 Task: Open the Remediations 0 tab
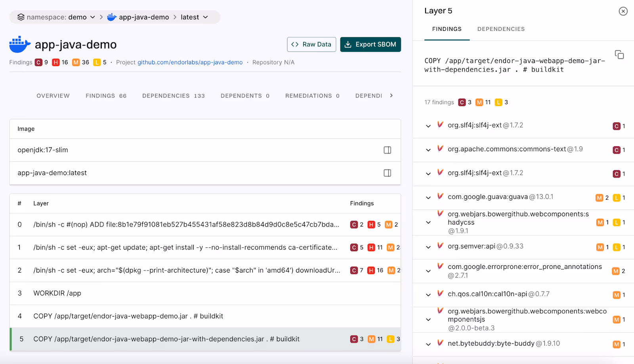click(313, 96)
